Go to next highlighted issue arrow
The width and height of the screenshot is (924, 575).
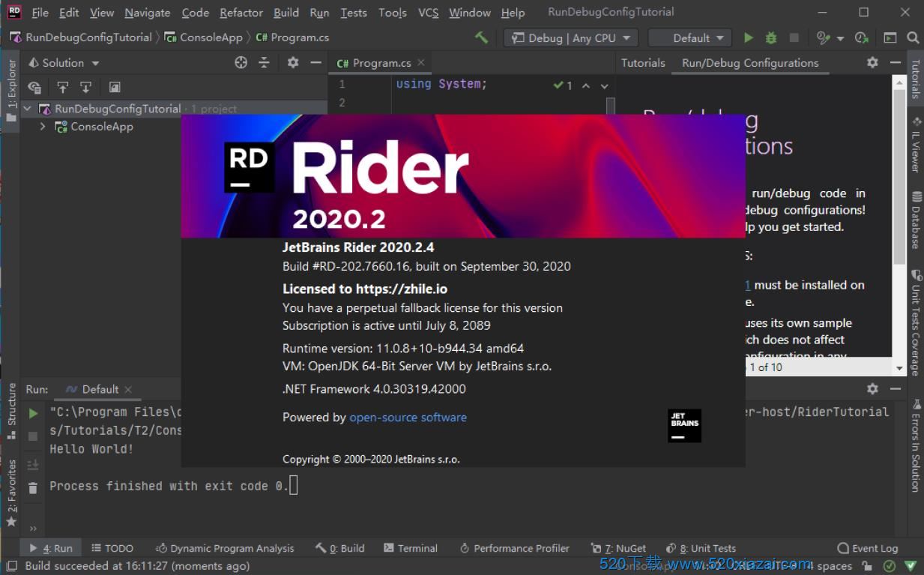pyautogui.click(x=605, y=85)
